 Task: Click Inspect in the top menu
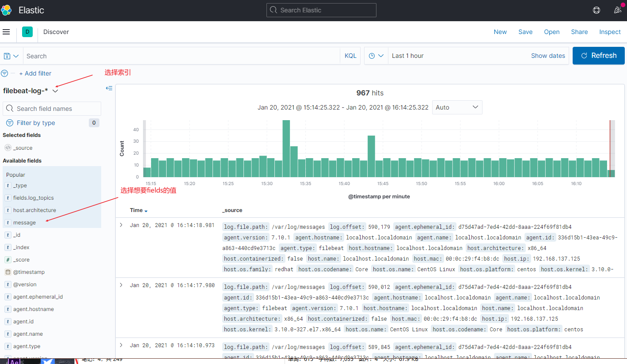(x=610, y=32)
